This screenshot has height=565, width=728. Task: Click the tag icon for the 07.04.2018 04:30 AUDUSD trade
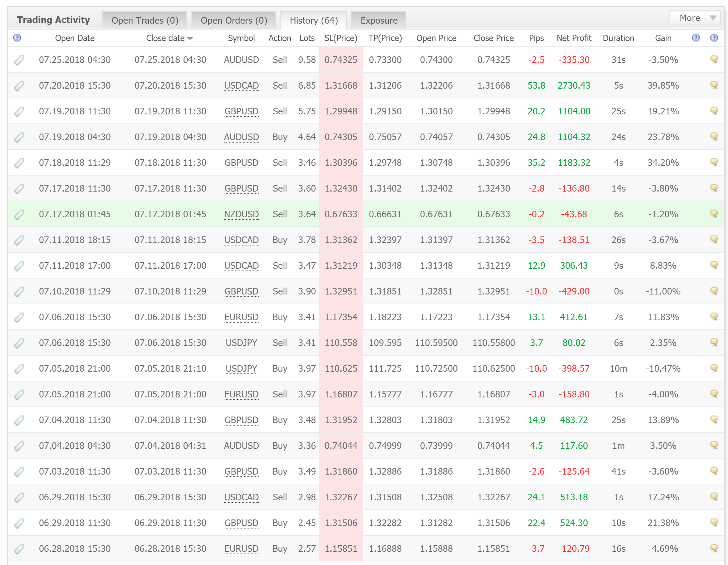pos(19,446)
